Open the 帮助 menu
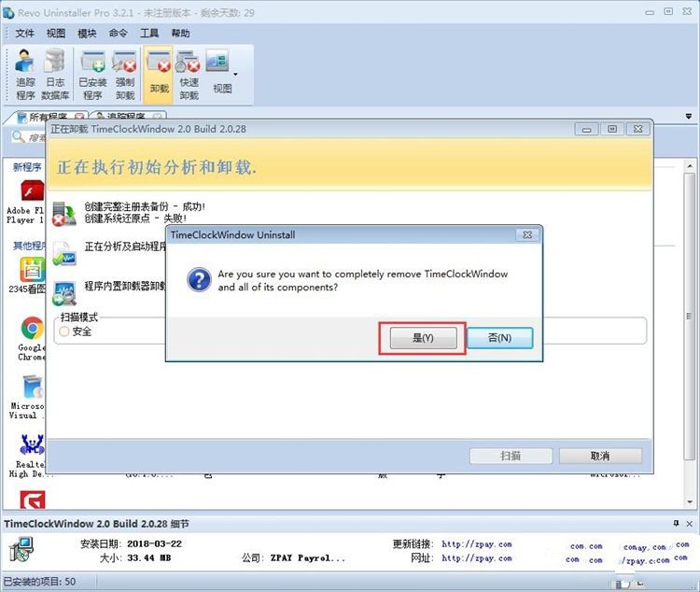Image resolution: width=700 pixels, height=592 pixels. point(180,33)
